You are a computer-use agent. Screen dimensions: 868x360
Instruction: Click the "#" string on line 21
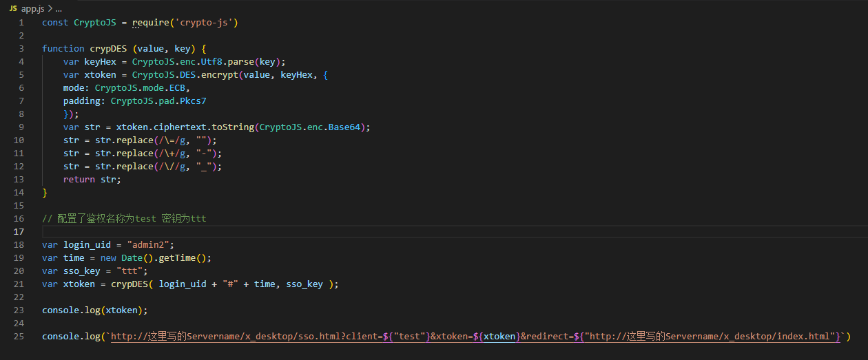(x=230, y=284)
